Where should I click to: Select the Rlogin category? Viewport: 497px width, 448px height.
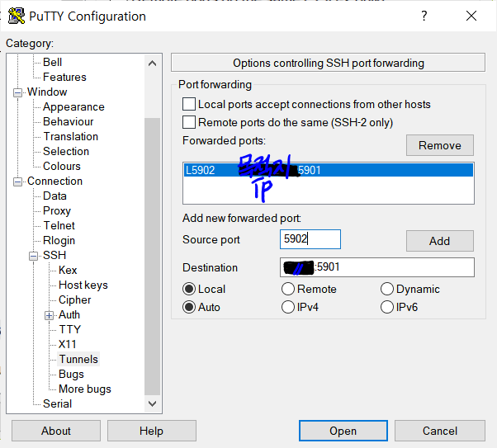pyautogui.click(x=59, y=240)
